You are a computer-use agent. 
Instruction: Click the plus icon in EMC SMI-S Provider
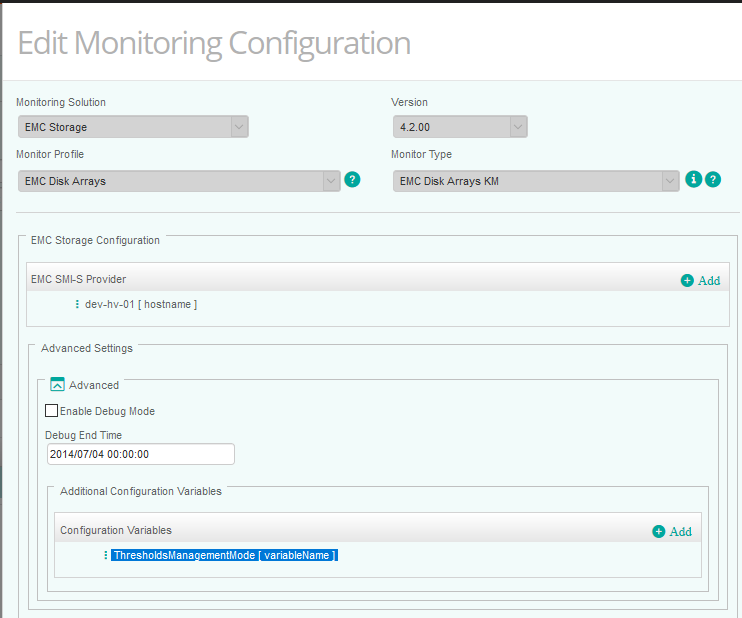[x=687, y=281]
